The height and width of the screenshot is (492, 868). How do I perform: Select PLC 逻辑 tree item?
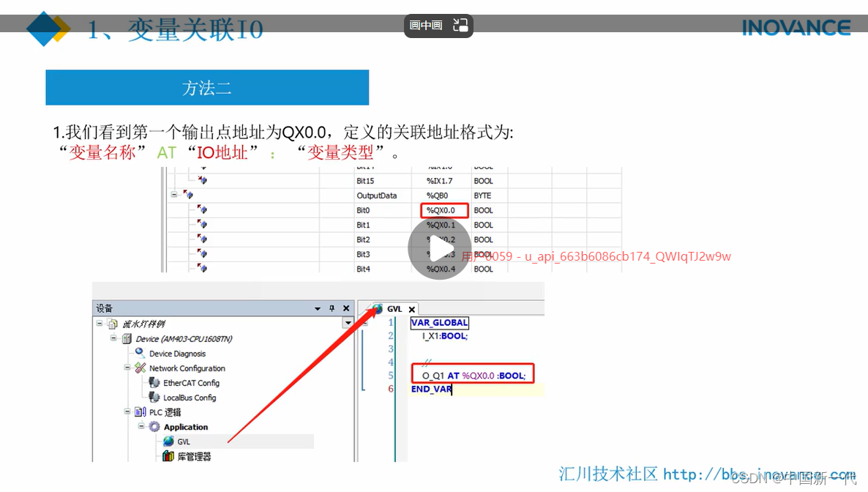(x=165, y=412)
